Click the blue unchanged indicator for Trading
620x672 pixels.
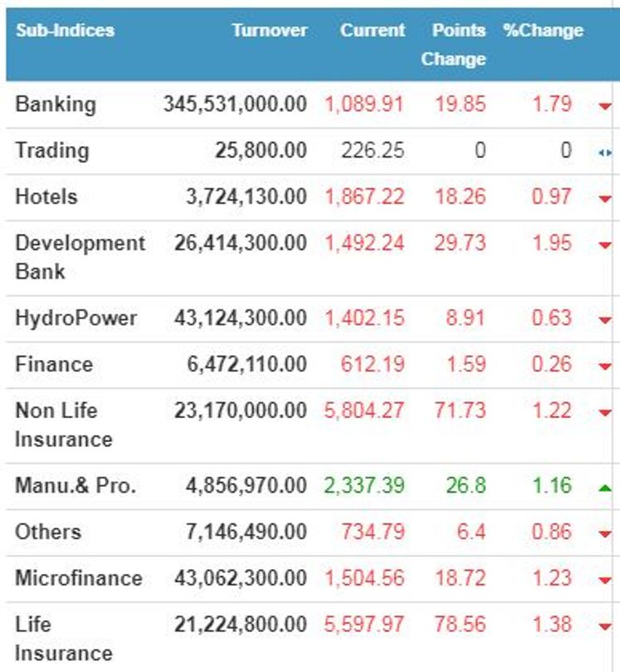point(604,153)
